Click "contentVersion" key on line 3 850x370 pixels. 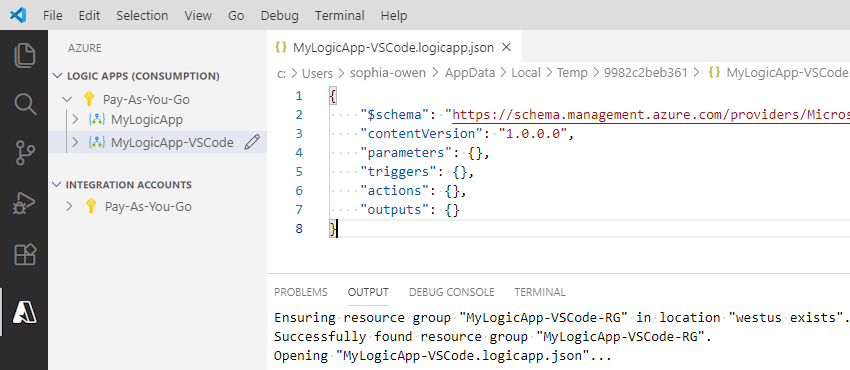pos(421,134)
